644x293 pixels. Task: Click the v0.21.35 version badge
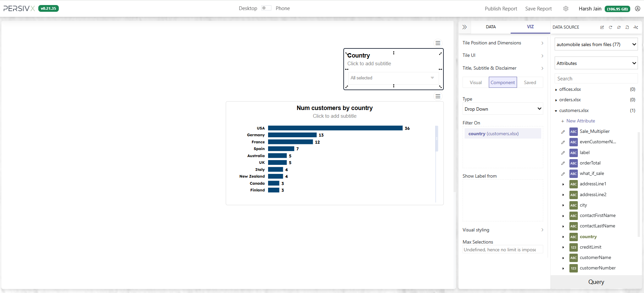point(48,8)
